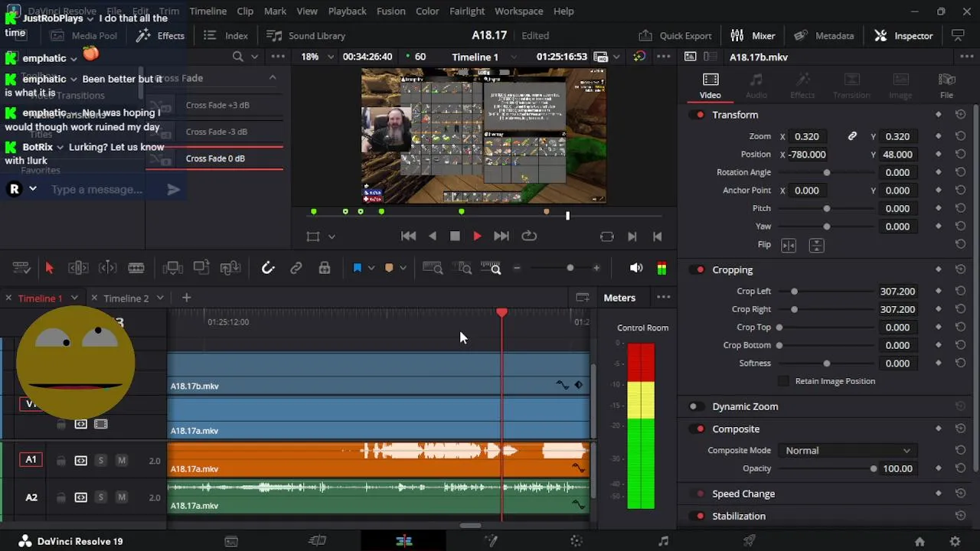Collapse the Cross Fade effects group
This screenshot has width=980, height=551.
pyautogui.click(x=272, y=78)
